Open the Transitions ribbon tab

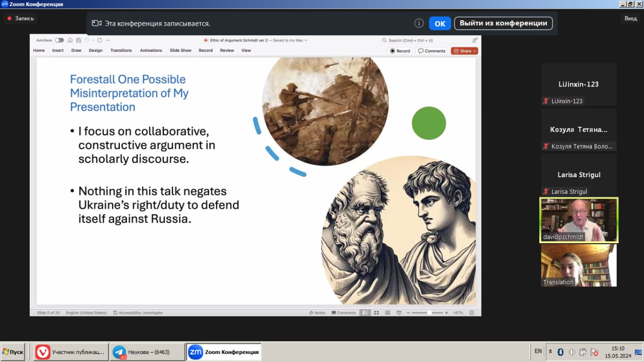(121, 50)
